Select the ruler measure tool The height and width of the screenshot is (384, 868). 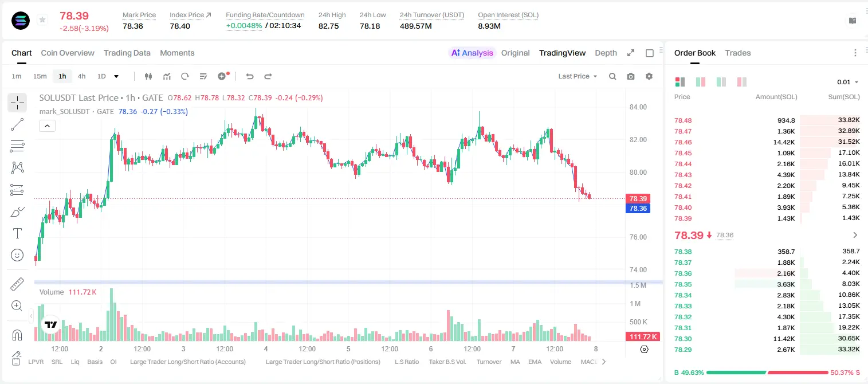(17, 284)
